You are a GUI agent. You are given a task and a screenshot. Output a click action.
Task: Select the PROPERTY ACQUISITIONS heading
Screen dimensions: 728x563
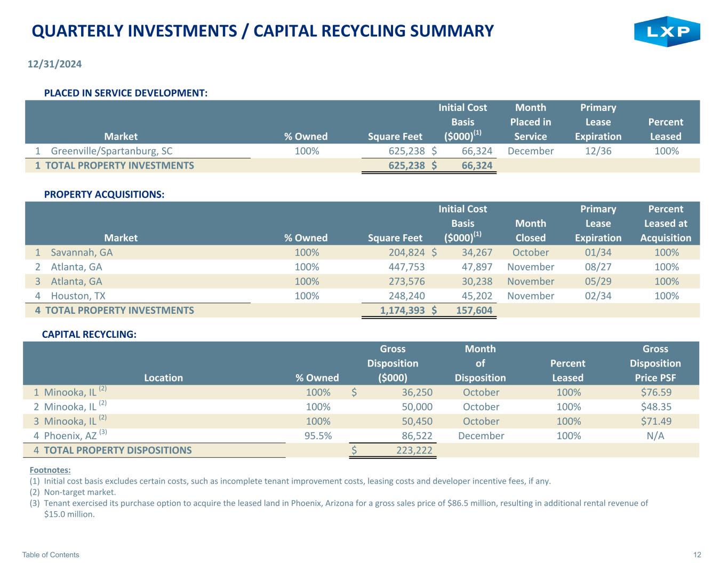(104, 194)
